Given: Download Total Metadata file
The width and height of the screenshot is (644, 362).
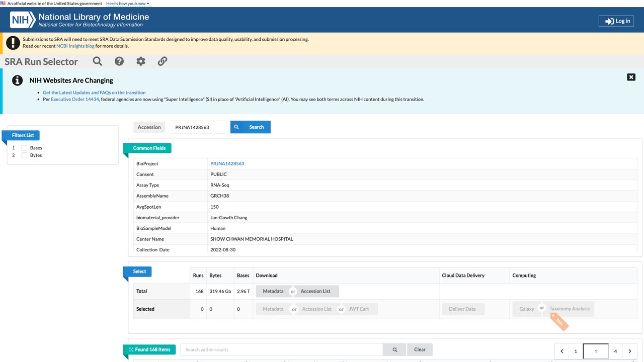Looking at the screenshot, I should pos(273,291).
